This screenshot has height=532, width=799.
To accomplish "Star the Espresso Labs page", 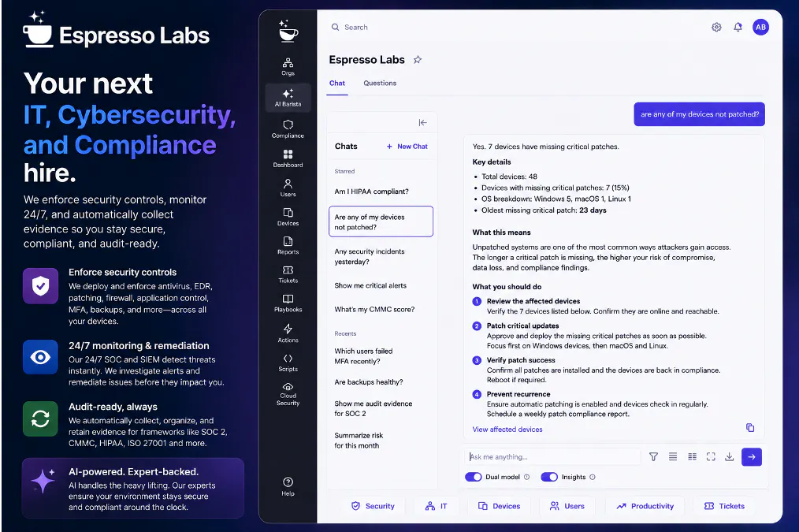I will pos(418,60).
